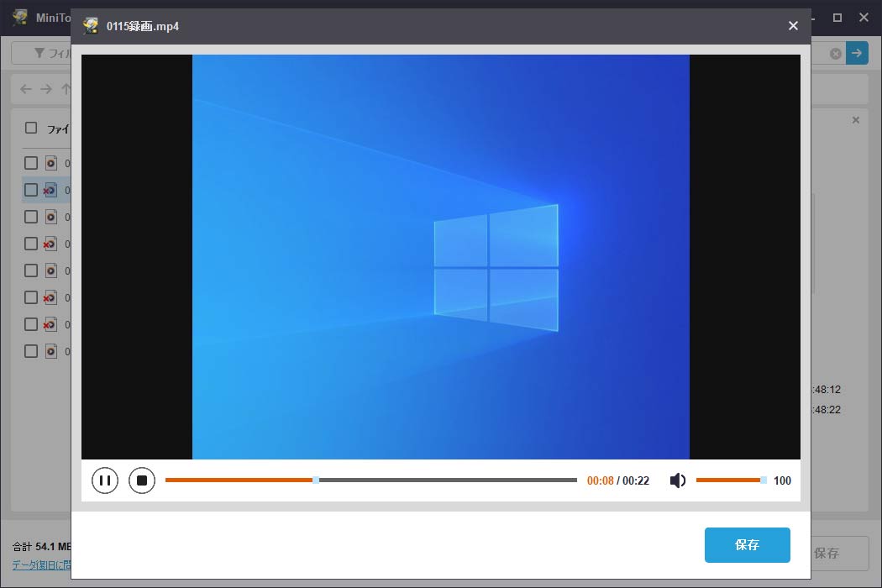Check the highlighted second row checkbox
Image resolution: width=882 pixels, height=588 pixels.
point(31,190)
